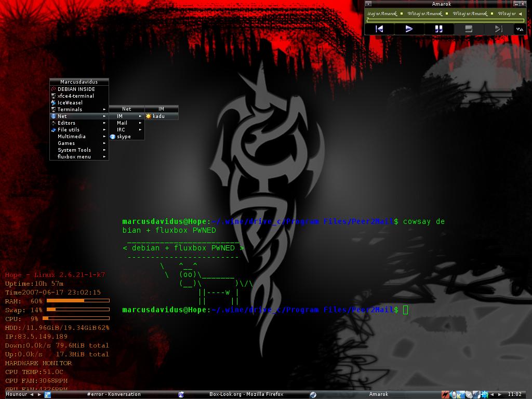This screenshot has width=532, height=399.
Task: Launch kadu from the IM submenu
Action: point(162,116)
